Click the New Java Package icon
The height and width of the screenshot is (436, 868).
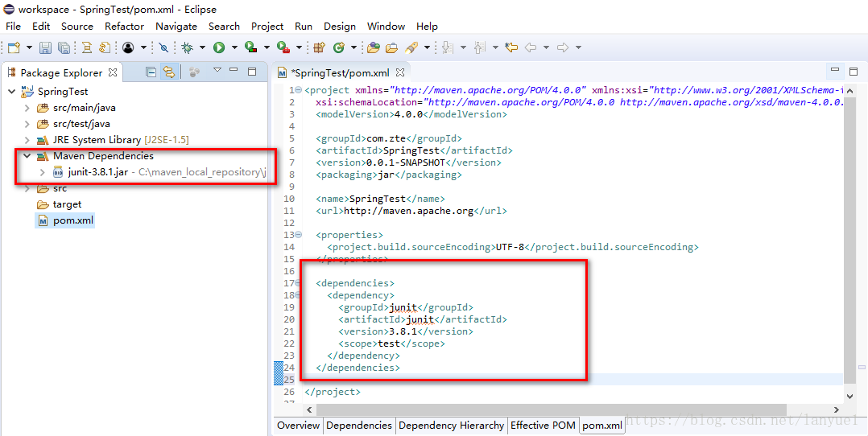[319, 47]
